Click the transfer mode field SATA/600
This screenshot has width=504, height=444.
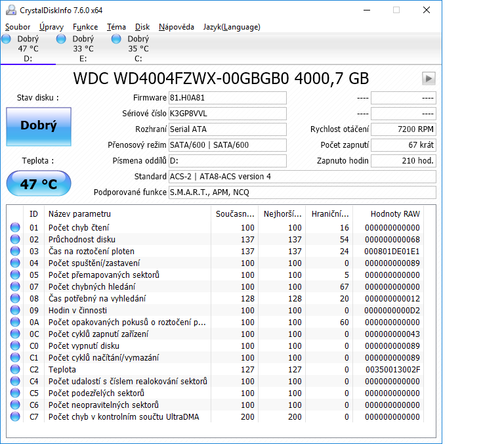pos(228,145)
